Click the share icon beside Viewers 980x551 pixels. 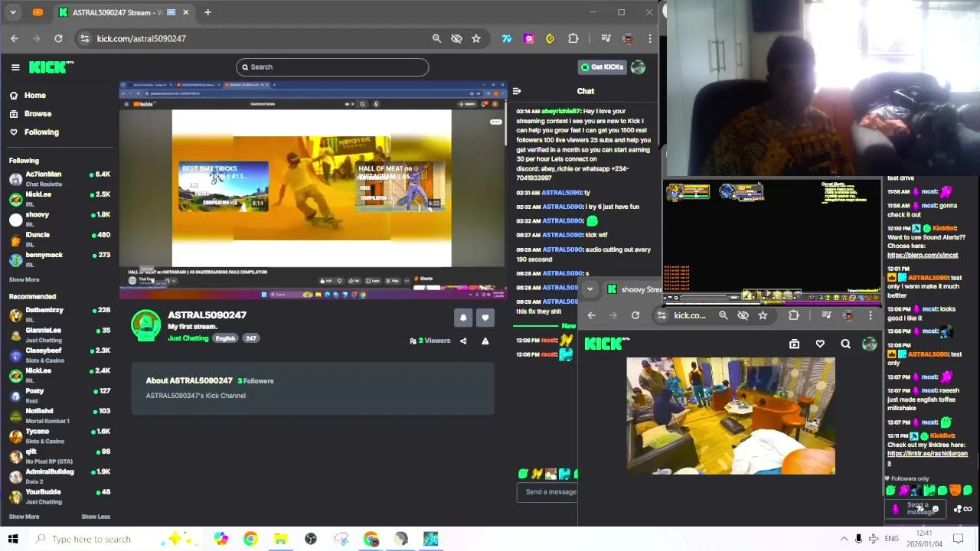[x=463, y=341]
